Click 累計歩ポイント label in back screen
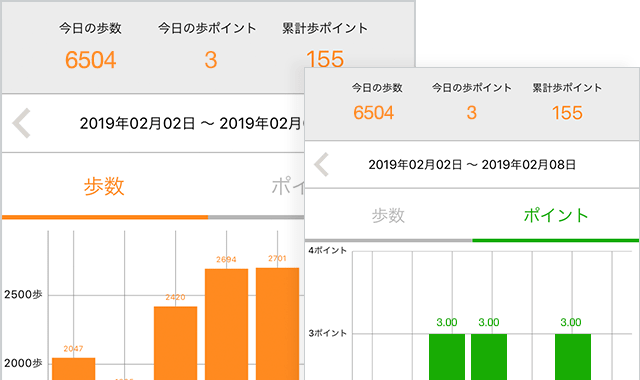Image resolution: width=640 pixels, height=380 pixels. pos(325,28)
